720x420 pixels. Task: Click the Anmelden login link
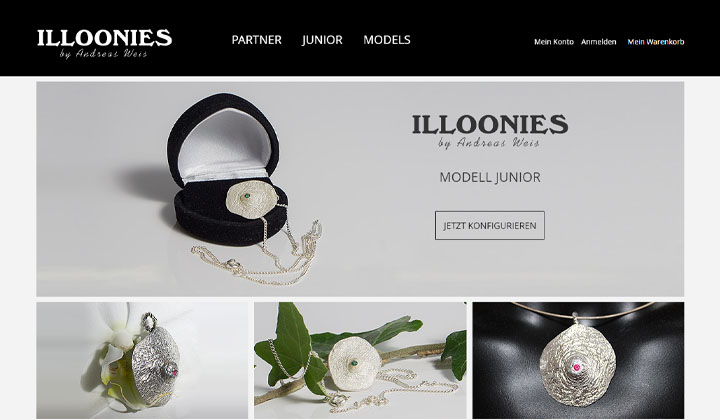[598, 42]
